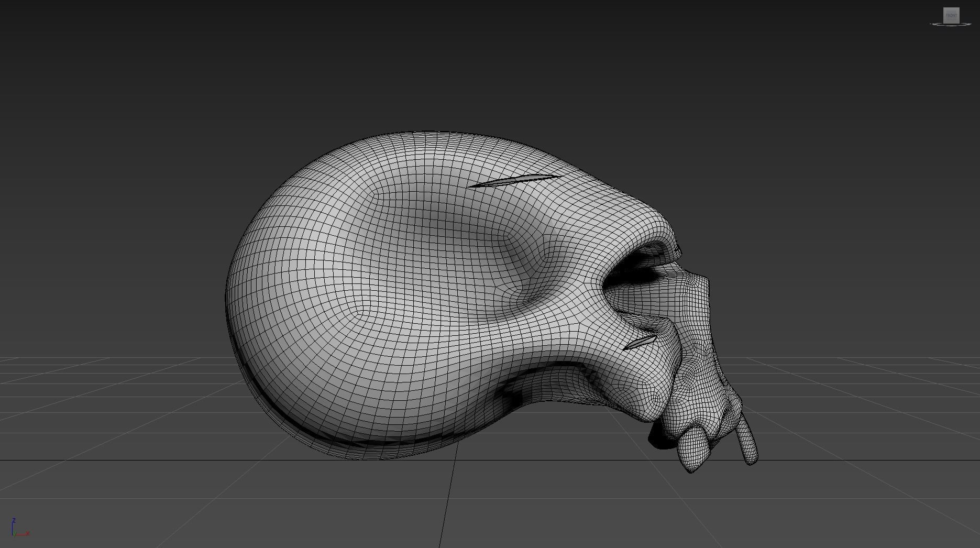
Task: Select the long upper slit on the cranium
Action: 514,181
